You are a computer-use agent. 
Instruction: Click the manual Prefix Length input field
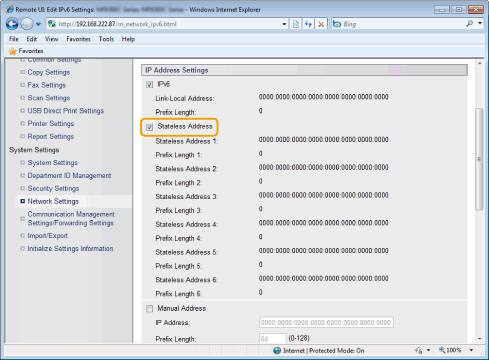click(272, 338)
